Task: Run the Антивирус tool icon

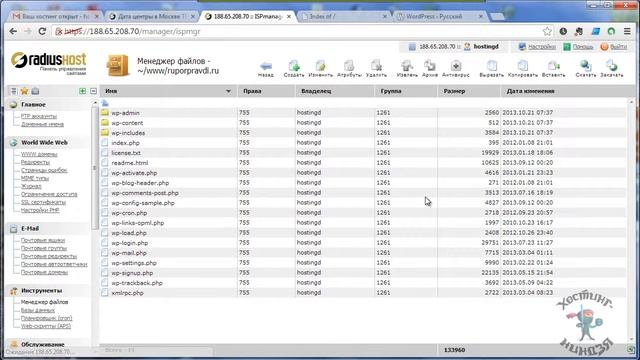Action: (x=456, y=69)
